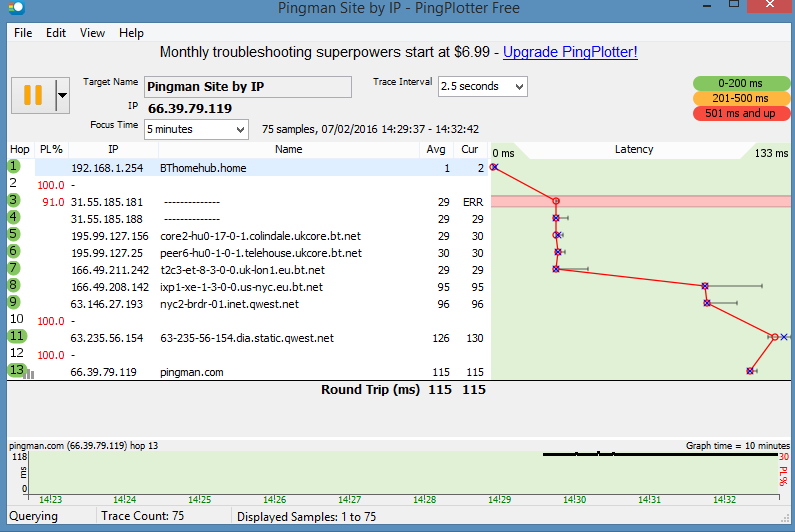Select ixp1-xe-1-3-0-0.us-nyc.eu.bt.net row
Viewport: 795px width, 532px height.
click(247, 287)
